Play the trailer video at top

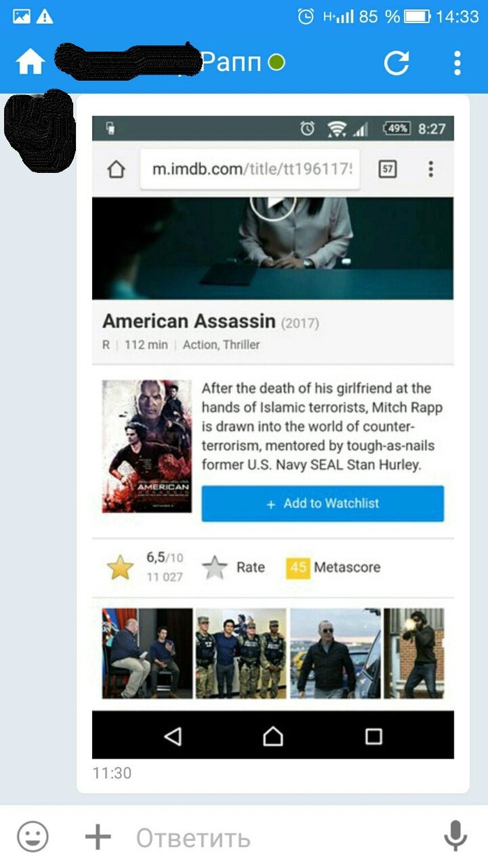[x=273, y=204]
